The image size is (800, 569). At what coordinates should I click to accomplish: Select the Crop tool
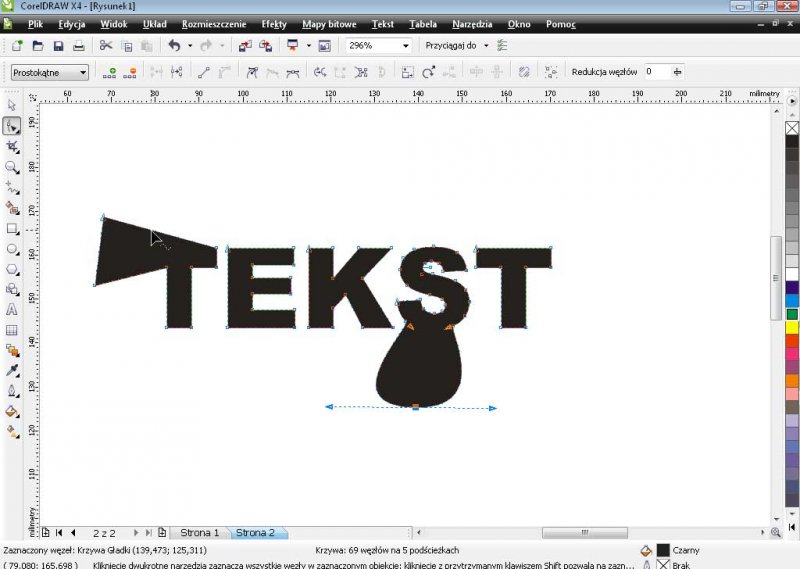click(x=12, y=146)
